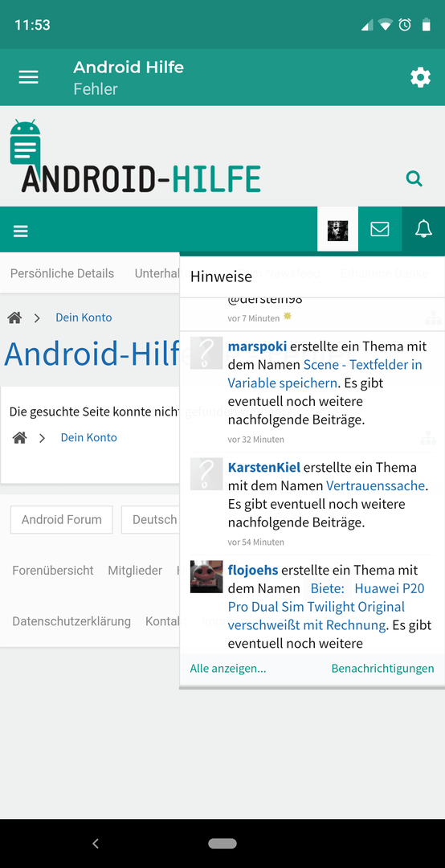Click the first Dein Konto breadcrumb link
445x868 pixels.
click(84, 317)
